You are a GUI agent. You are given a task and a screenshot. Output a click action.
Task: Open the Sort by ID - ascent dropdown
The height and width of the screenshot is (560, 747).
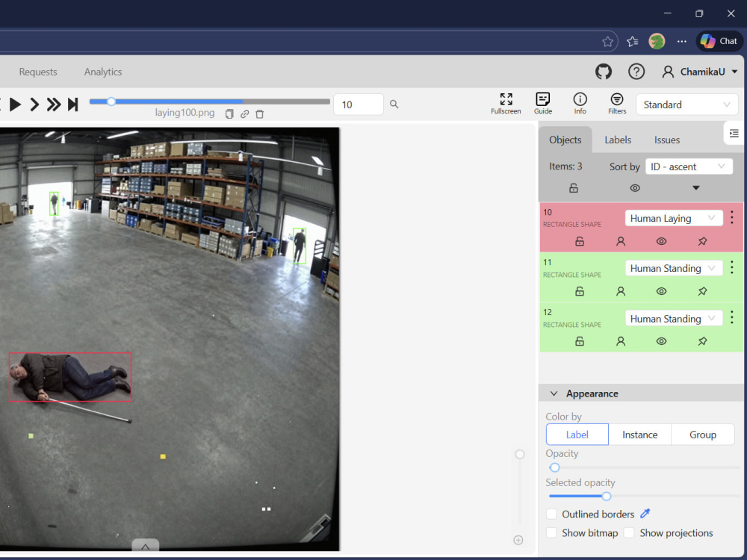689,167
